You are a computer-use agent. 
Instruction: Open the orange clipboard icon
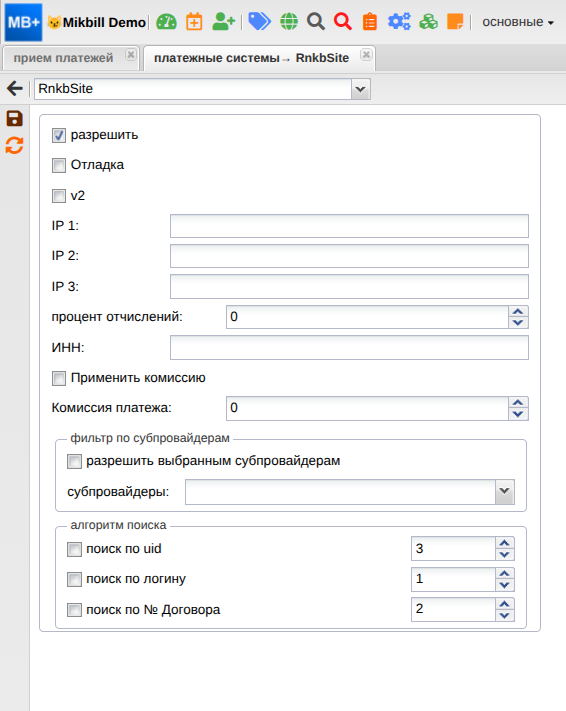coord(370,22)
